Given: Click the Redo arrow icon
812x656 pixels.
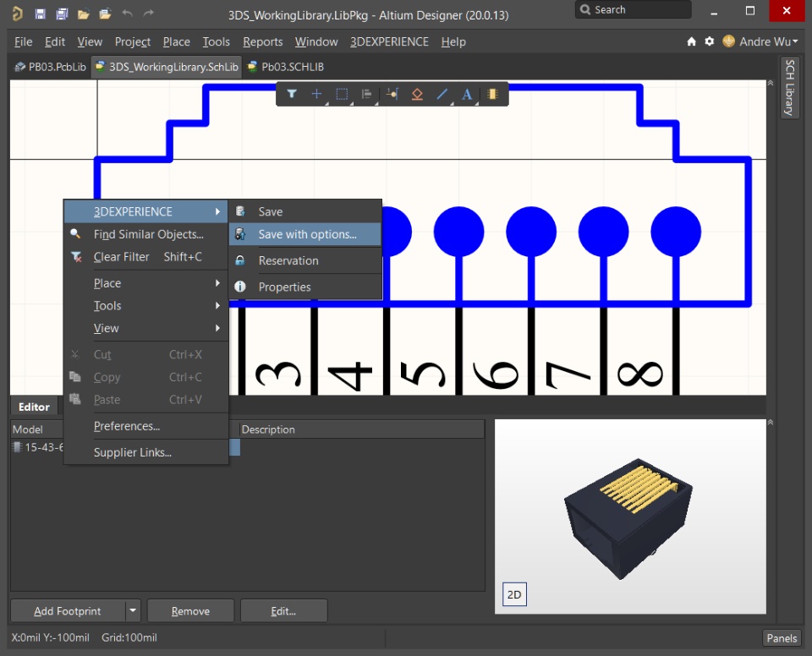Looking at the screenshot, I should [149, 14].
